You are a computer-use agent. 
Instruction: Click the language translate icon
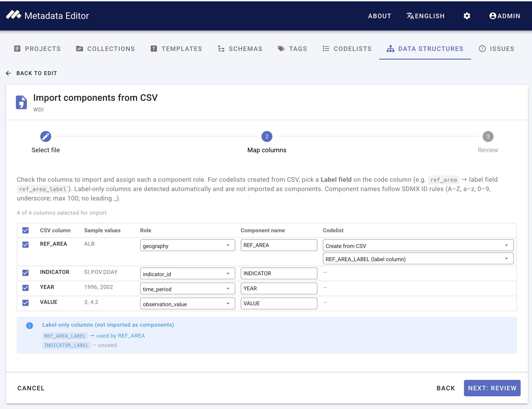coord(410,16)
